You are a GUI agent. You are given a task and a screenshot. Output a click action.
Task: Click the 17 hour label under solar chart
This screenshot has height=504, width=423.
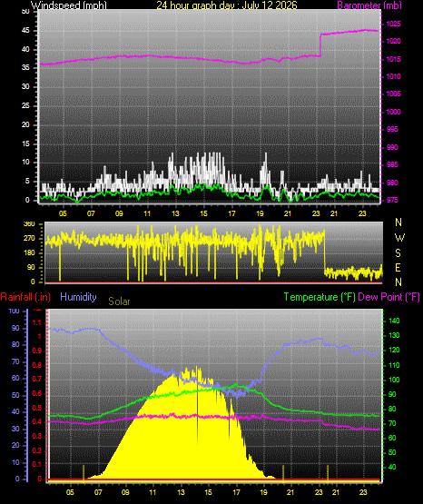click(x=236, y=492)
